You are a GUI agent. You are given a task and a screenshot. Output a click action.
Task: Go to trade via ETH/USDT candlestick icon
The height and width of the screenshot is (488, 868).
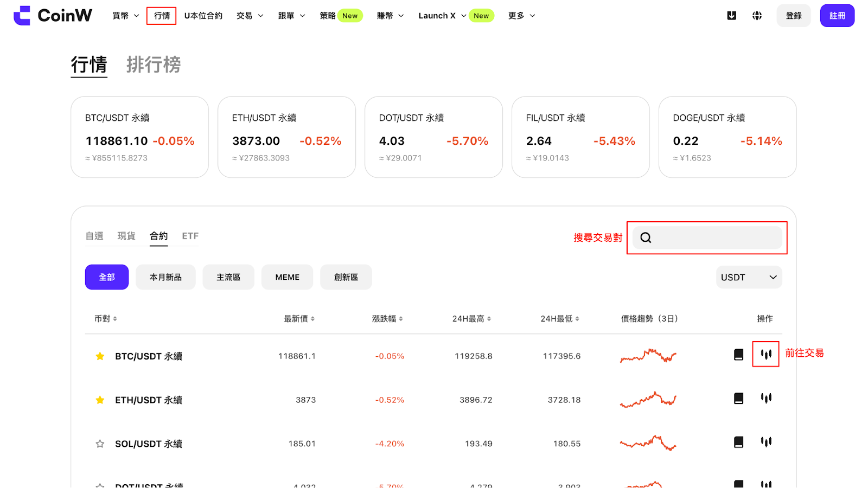pyautogui.click(x=766, y=398)
